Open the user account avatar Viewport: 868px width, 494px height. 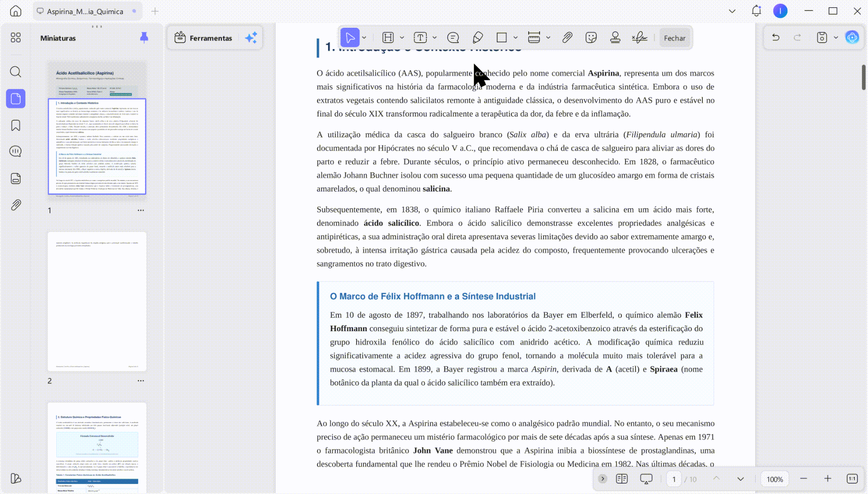tap(780, 11)
